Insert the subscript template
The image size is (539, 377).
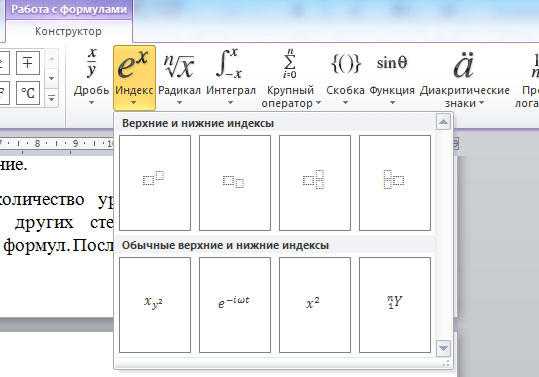pos(235,182)
